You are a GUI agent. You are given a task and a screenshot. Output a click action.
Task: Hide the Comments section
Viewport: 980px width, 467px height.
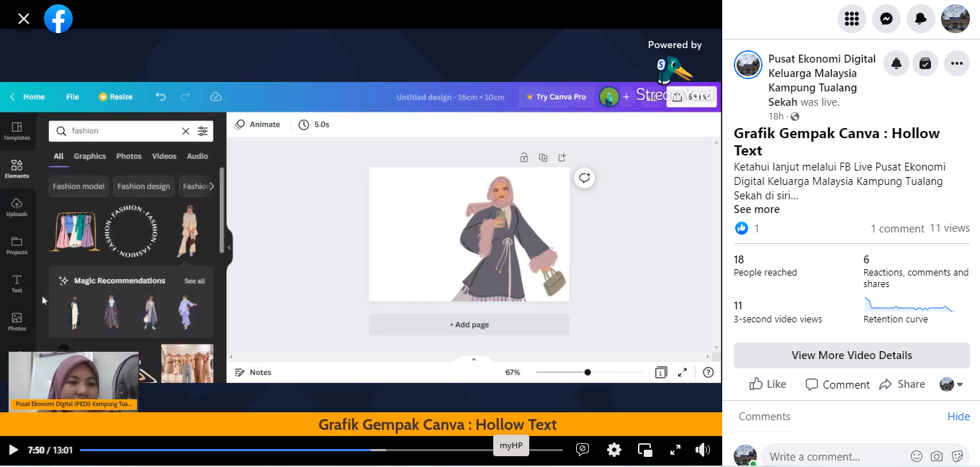958,417
